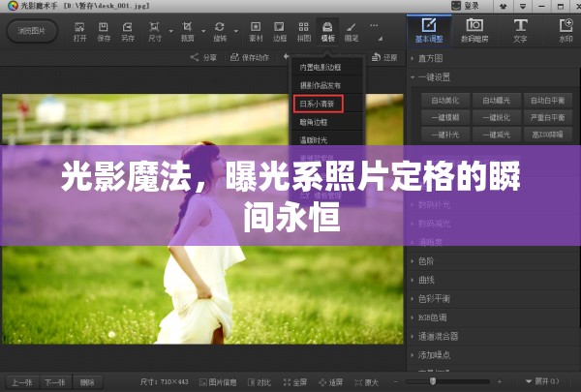Apply 自动美化 auto beautify
581x392 pixels.
click(x=445, y=101)
